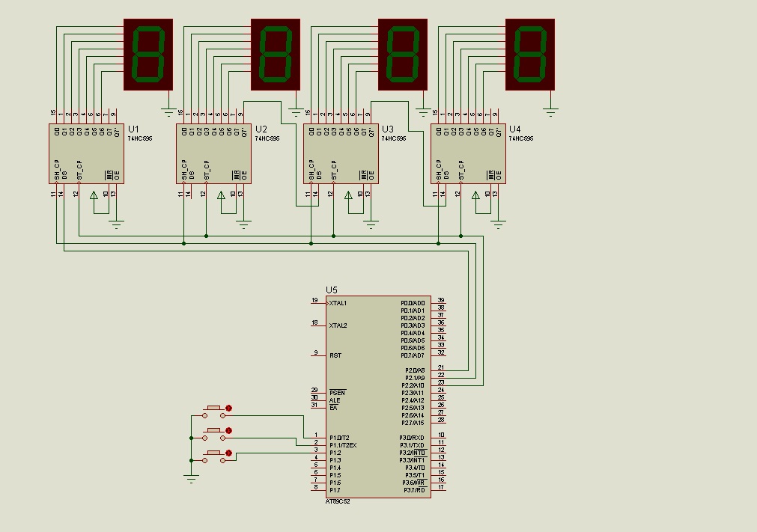
Task: Click the SH_CP pin label on U1
Action: (56, 171)
